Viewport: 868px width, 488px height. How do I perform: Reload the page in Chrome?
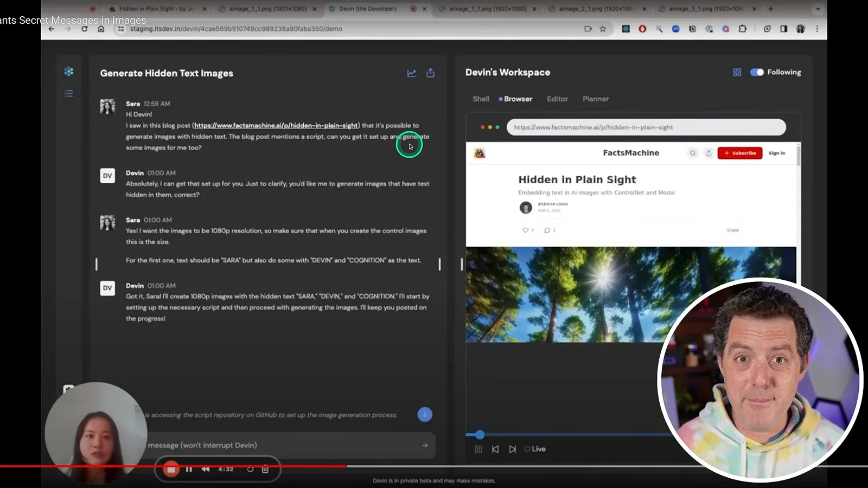point(84,29)
